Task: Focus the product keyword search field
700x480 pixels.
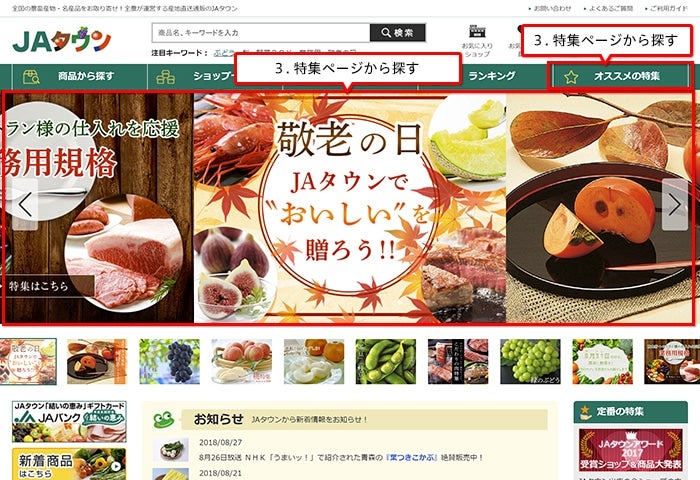Action: [261, 33]
